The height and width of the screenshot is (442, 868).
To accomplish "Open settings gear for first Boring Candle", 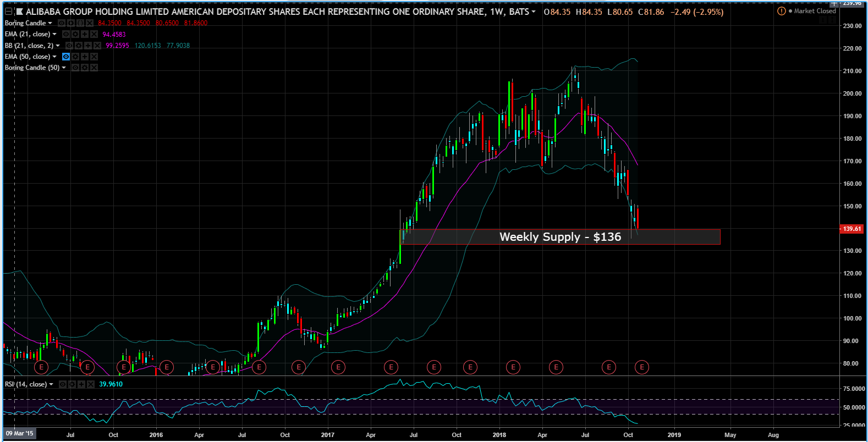I will [71, 23].
